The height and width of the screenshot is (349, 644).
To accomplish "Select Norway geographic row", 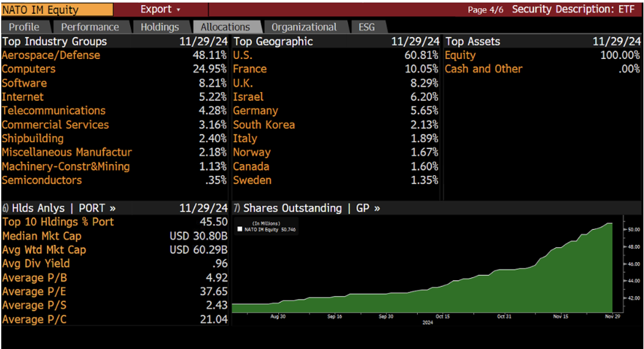I will (x=335, y=152).
